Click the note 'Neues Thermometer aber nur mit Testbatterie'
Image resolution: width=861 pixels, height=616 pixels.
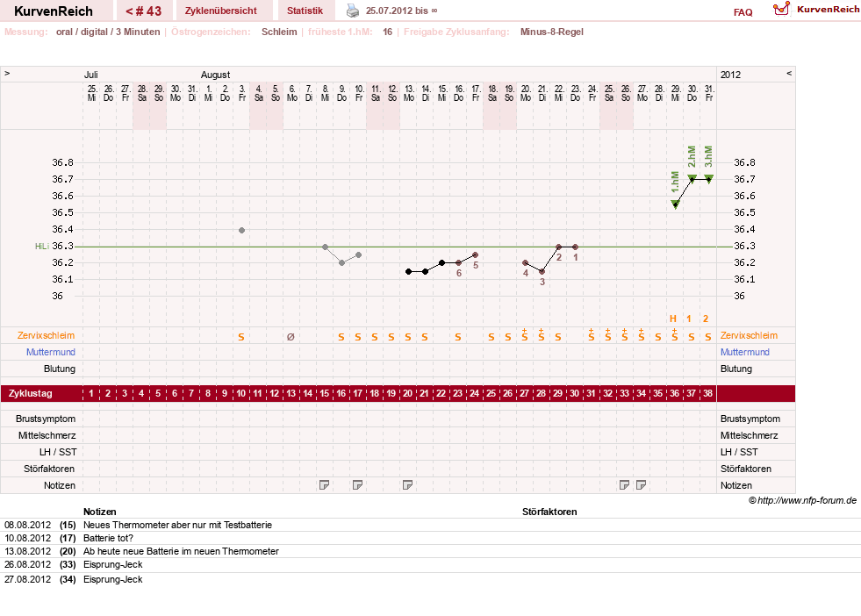click(x=177, y=525)
